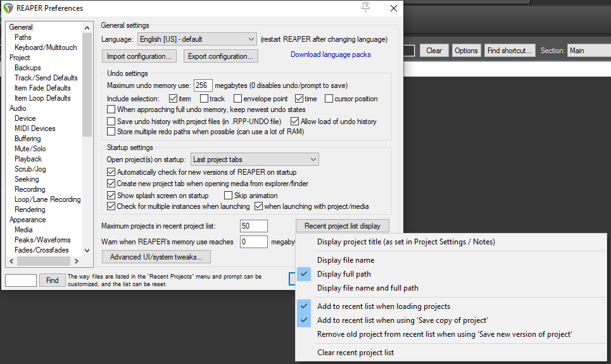Toggle 'Create new project tab' checkbox
The image size is (611, 364).
click(111, 183)
